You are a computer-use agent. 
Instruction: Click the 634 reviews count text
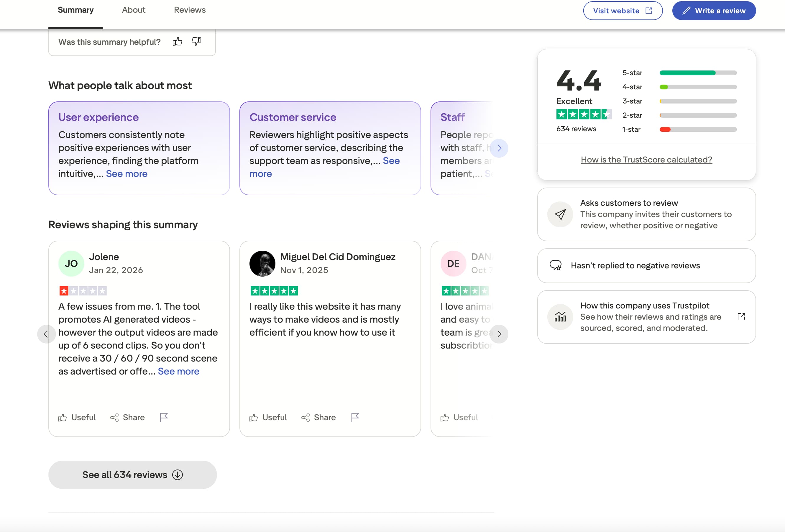tap(576, 129)
